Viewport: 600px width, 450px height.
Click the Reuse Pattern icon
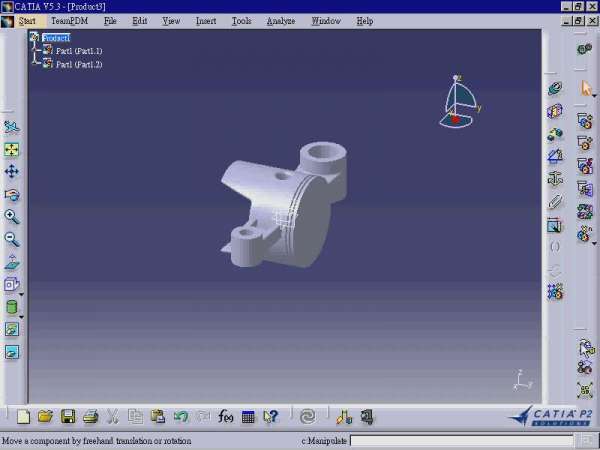[555, 292]
